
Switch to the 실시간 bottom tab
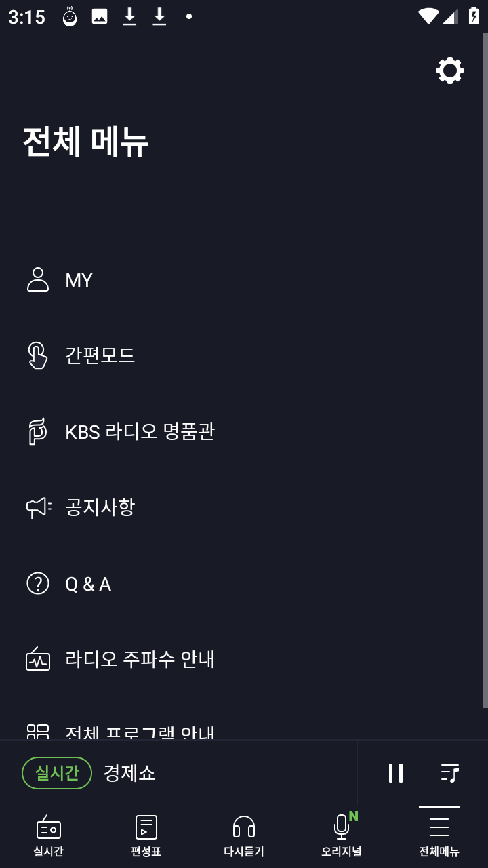[49, 835]
